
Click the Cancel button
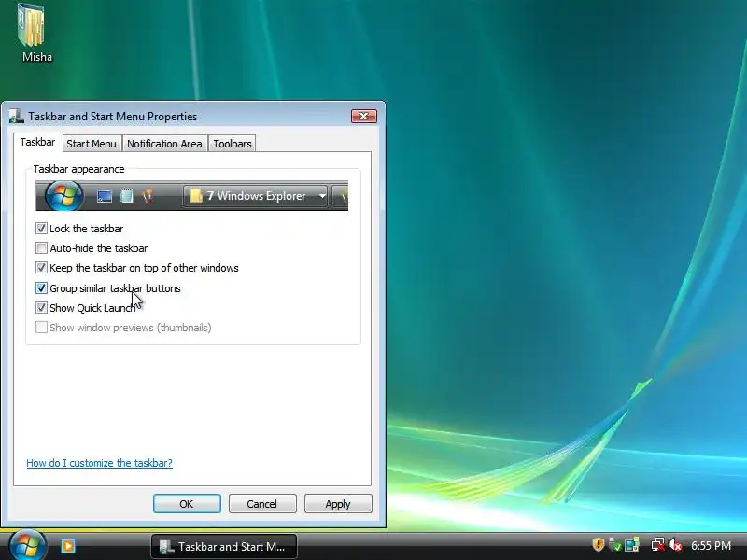pos(262,504)
